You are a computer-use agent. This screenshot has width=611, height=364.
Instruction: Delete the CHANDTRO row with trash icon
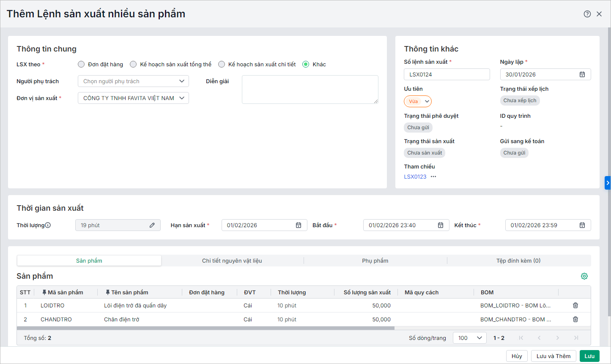click(x=575, y=319)
